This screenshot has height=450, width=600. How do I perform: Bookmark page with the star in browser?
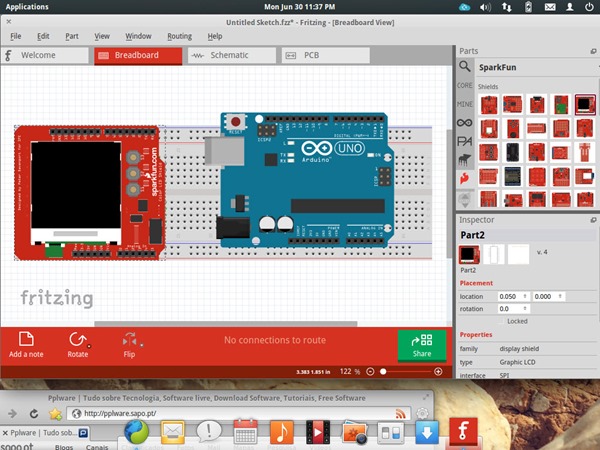tap(55, 414)
